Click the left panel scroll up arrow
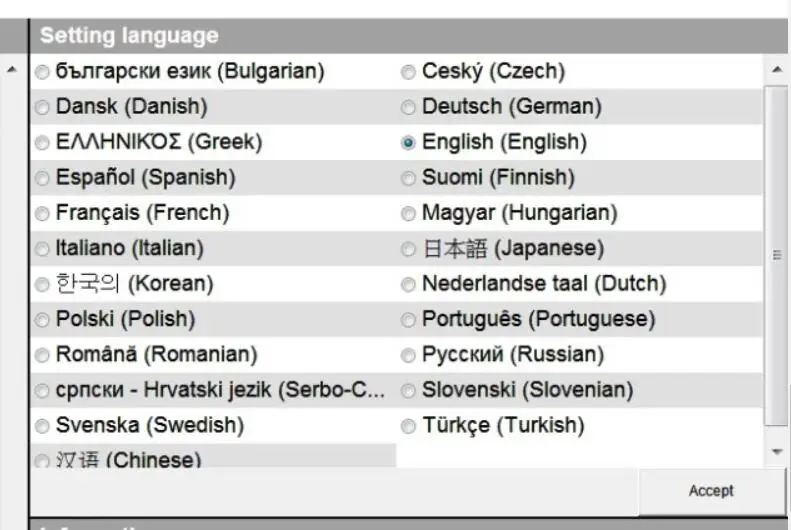The width and height of the screenshot is (791, 530). 12,70
